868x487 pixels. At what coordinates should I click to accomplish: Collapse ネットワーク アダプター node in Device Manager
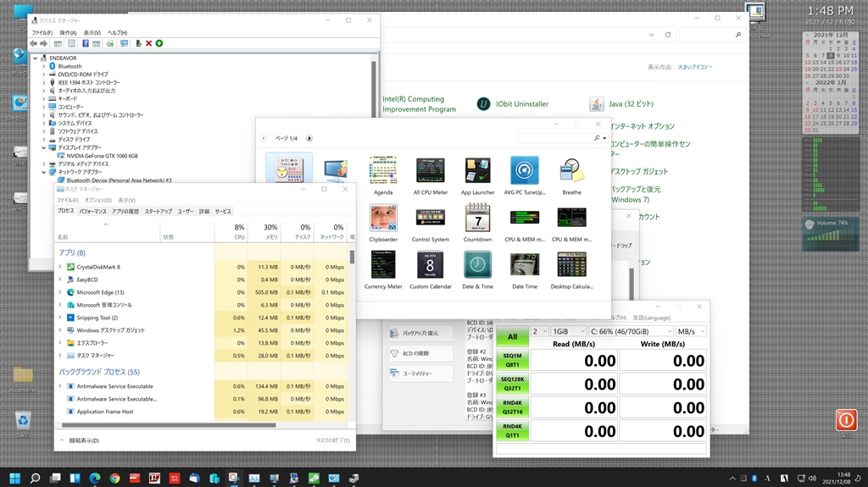pos(44,172)
